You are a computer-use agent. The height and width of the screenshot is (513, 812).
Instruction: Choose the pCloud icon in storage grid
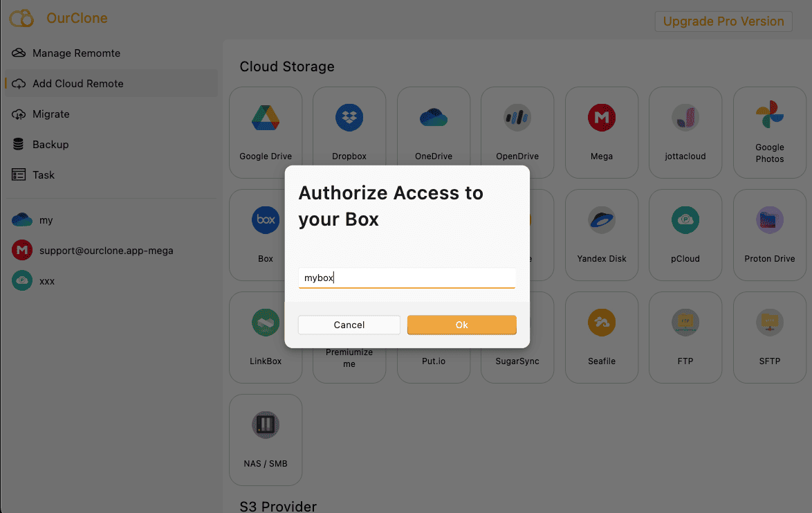[x=685, y=219]
